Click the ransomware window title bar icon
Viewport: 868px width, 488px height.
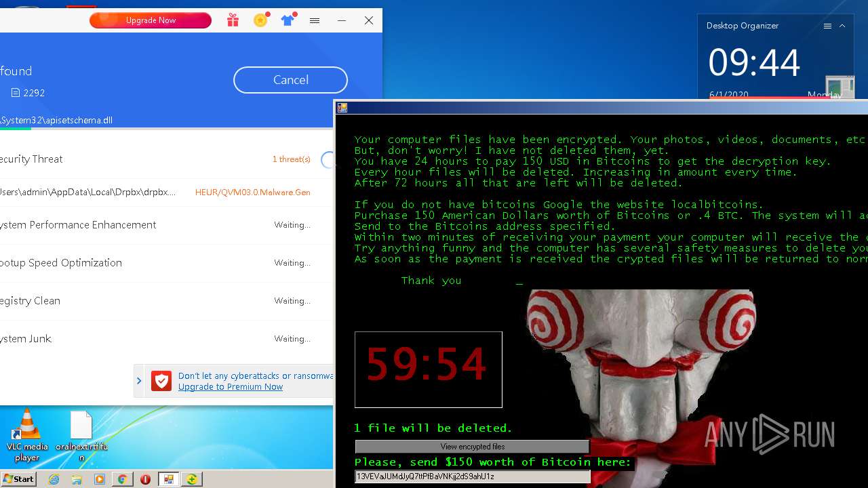pos(342,108)
